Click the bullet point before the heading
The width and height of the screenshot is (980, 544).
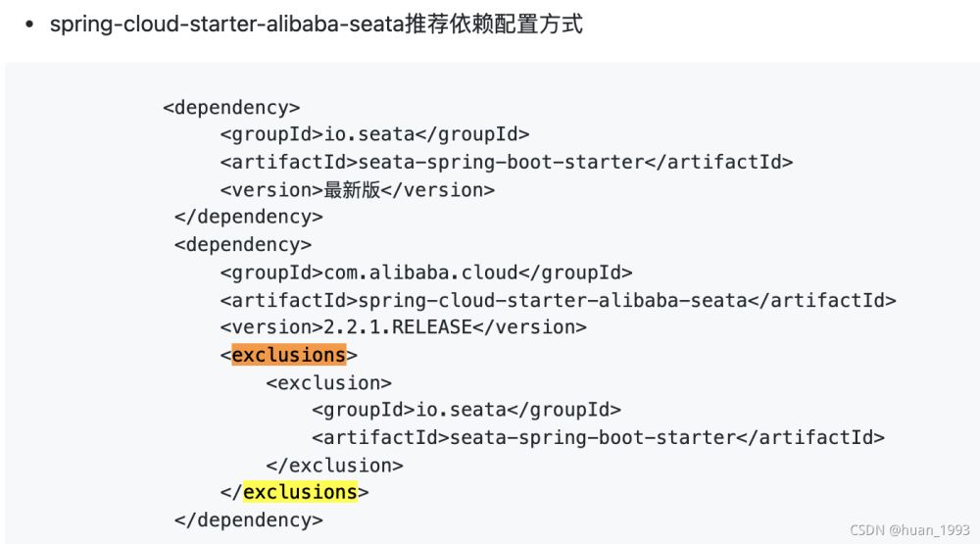coord(28,25)
